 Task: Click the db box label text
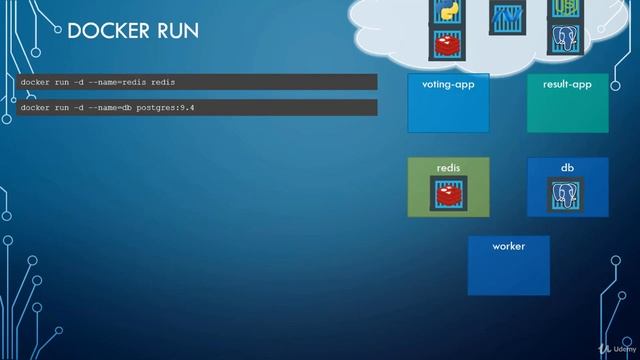point(567,168)
